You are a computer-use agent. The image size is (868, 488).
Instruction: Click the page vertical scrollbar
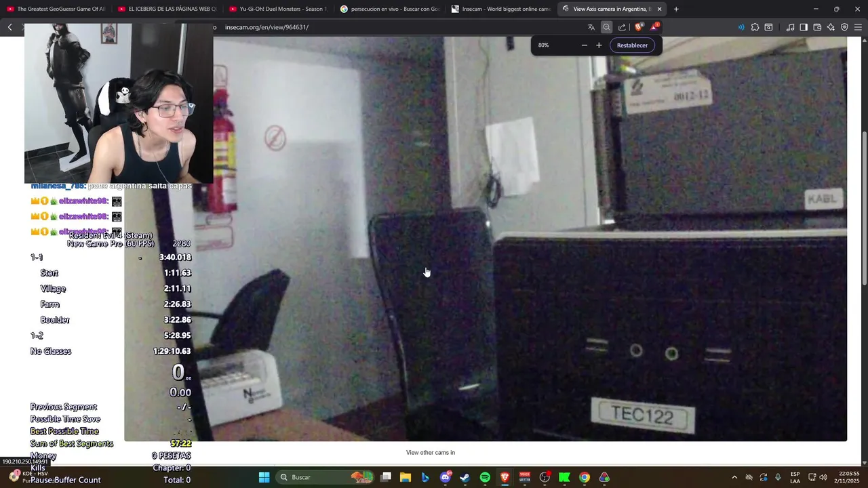[x=864, y=208]
